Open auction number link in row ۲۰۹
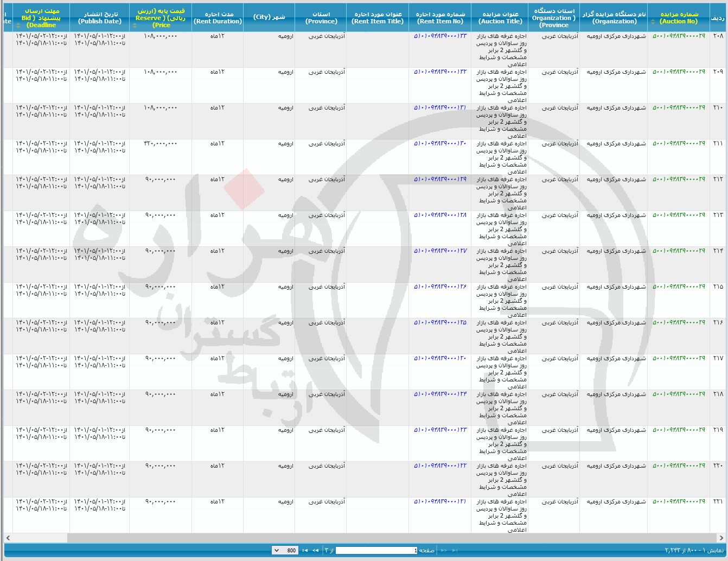Viewport: 728px width, 561px height. pos(679,72)
